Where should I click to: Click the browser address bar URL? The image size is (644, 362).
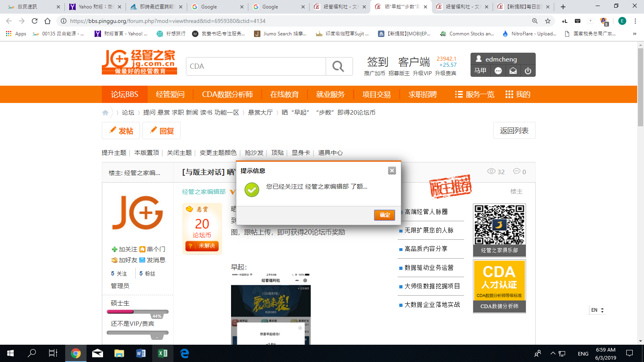click(x=167, y=21)
